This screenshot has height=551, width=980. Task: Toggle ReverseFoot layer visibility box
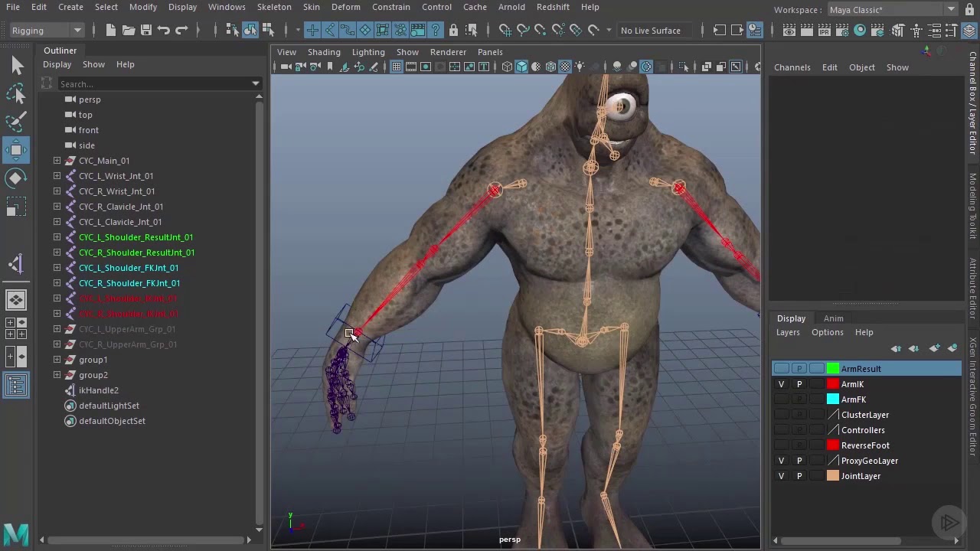pyautogui.click(x=781, y=445)
